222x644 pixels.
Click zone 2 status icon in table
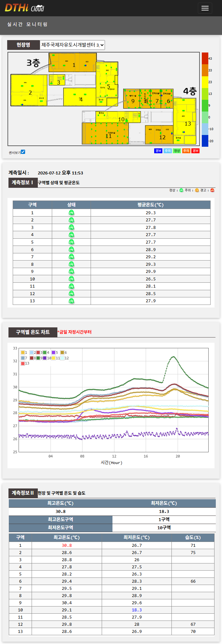(x=71, y=220)
